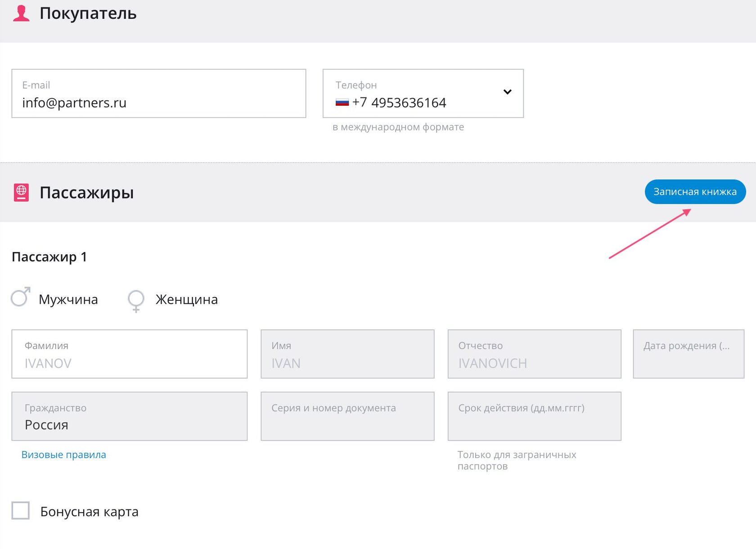The height and width of the screenshot is (549, 756).
Task: Open the Гражданство citizenship selector
Action: (129, 416)
